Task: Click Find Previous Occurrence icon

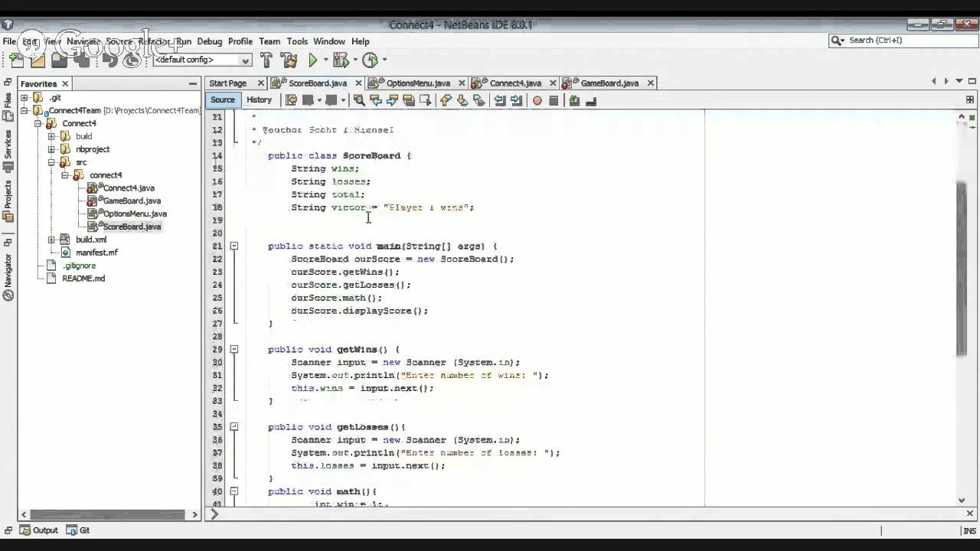Action: pos(376,100)
